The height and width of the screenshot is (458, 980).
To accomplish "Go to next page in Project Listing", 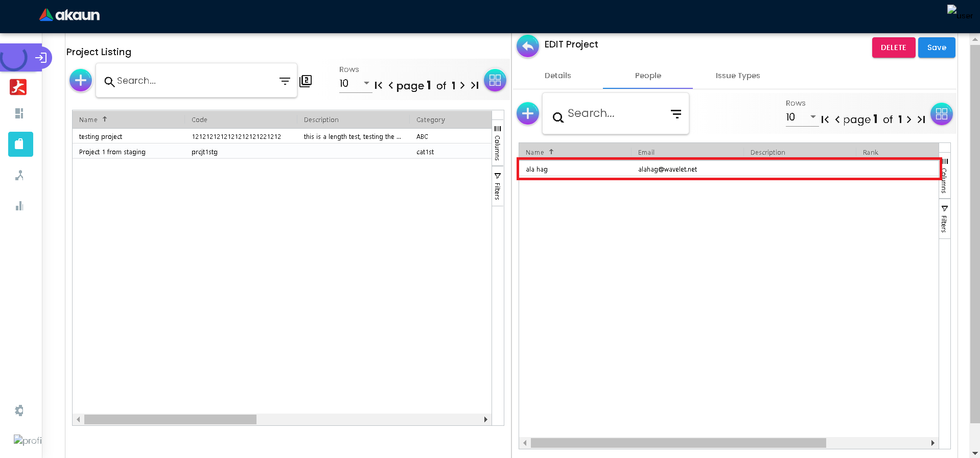I will 462,85.
